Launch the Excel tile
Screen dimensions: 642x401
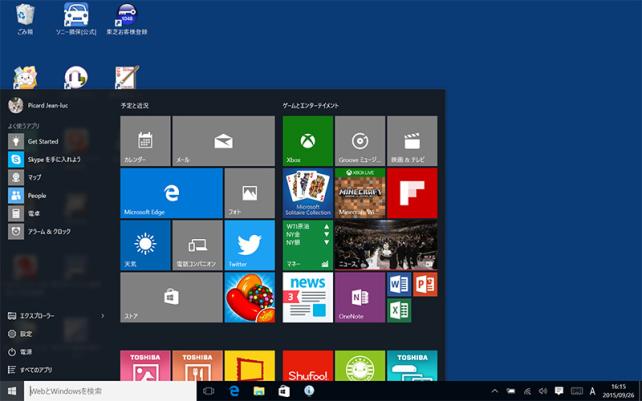pyautogui.click(x=399, y=310)
